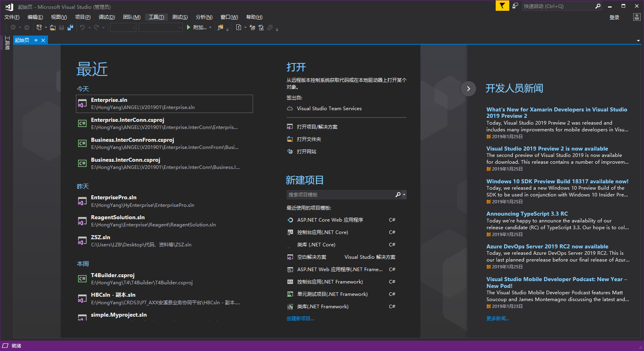Open the solution configurations combo box
The width and height of the screenshot is (644, 351).
[123, 27]
